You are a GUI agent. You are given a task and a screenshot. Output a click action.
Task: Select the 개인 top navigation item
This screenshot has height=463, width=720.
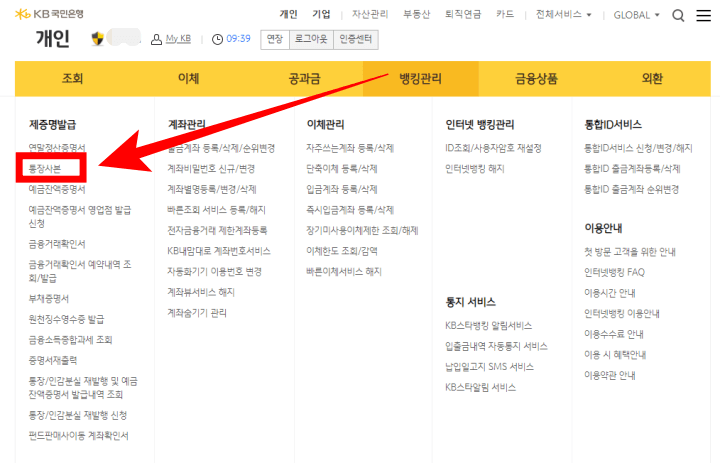[288, 15]
